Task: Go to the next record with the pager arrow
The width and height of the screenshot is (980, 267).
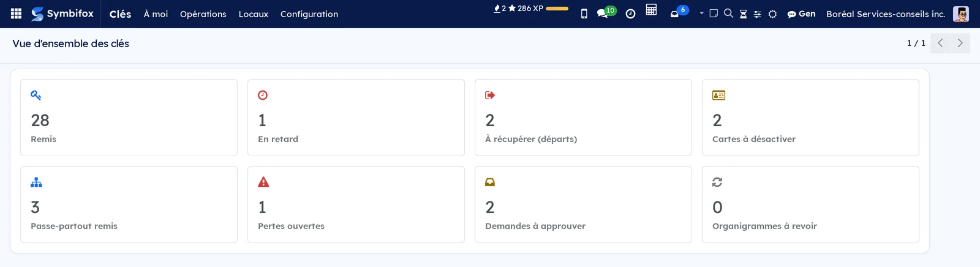Action: pos(960,43)
